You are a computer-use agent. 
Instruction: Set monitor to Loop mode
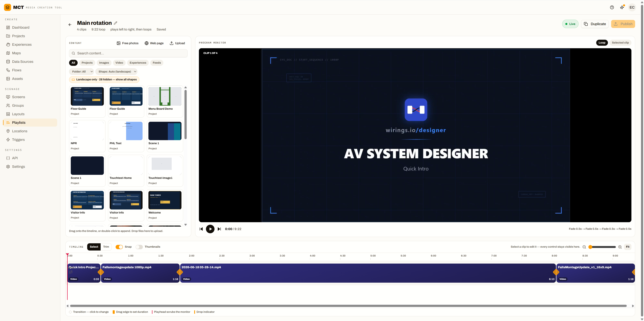coord(602,43)
